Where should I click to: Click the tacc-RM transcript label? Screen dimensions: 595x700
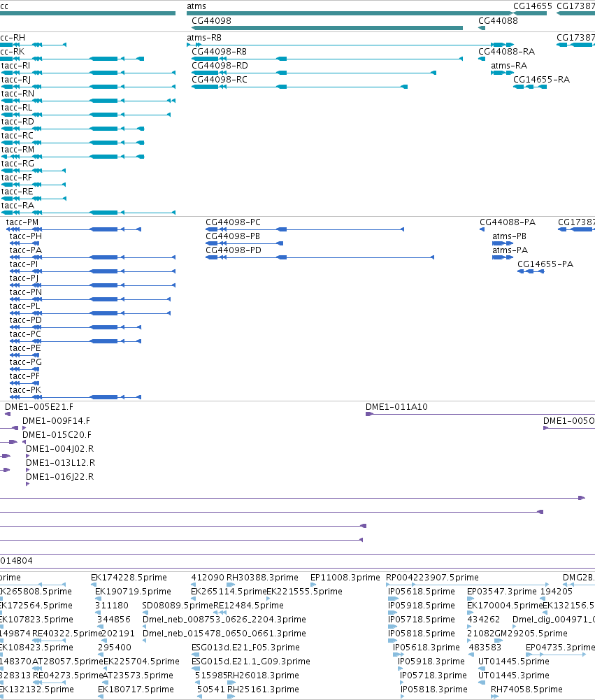[18, 150]
